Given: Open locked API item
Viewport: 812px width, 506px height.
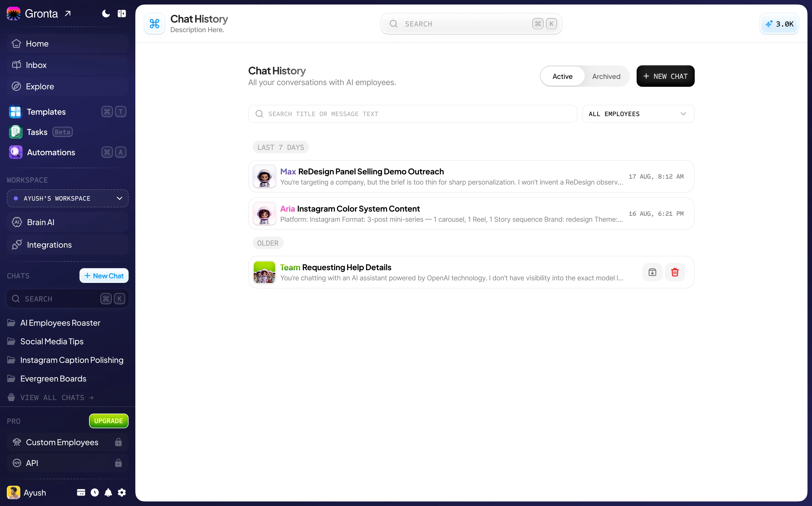Looking at the screenshot, I should click(x=68, y=463).
